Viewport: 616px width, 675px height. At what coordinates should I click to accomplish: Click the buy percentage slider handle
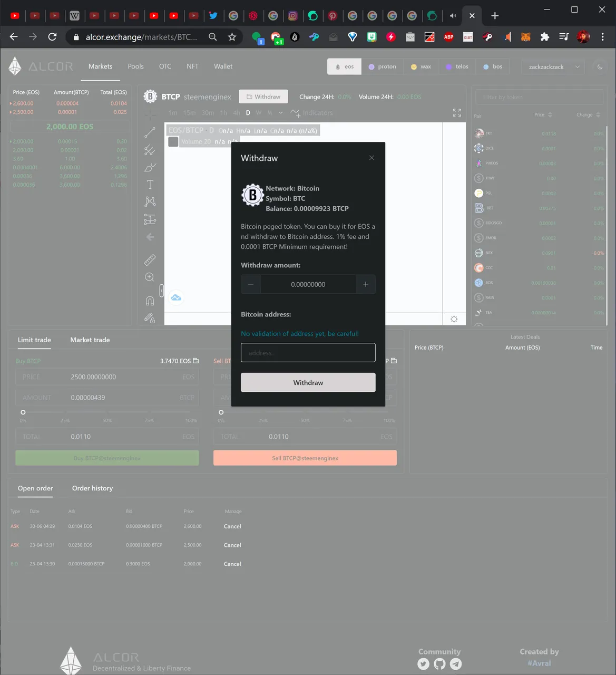23,412
